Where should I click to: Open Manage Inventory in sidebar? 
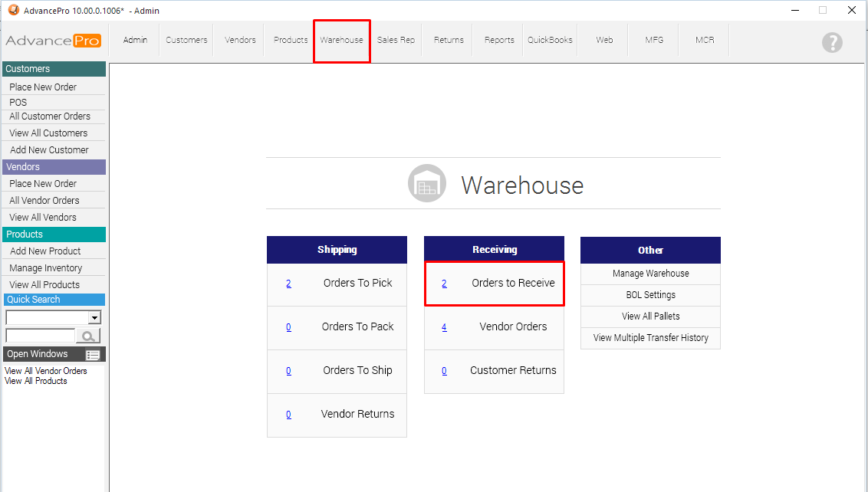pos(46,268)
